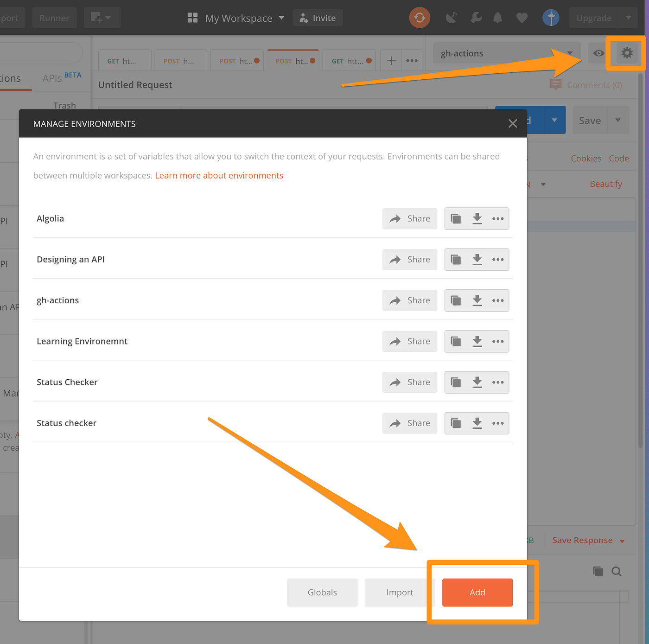Image resolution: width=649 pixels, height=644 pixels.
Task: Open more actions for Status Checker
Action: [x=498, y=383]
